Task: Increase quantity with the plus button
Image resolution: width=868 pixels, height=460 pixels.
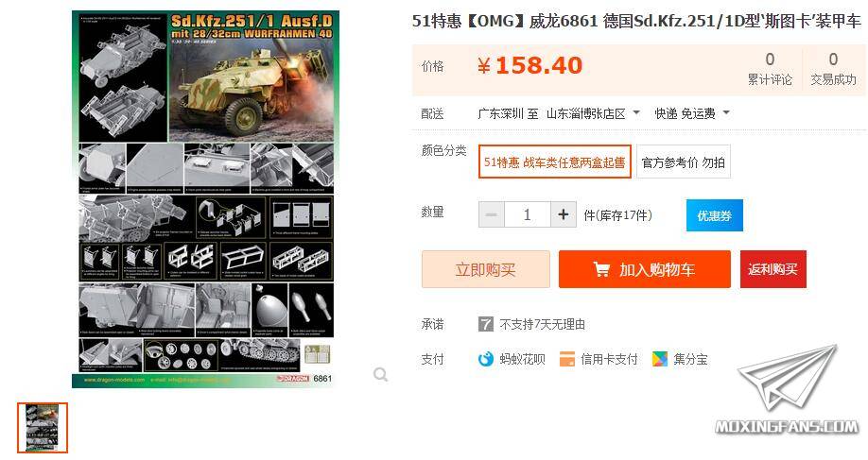Action: [x=563, y=214]
